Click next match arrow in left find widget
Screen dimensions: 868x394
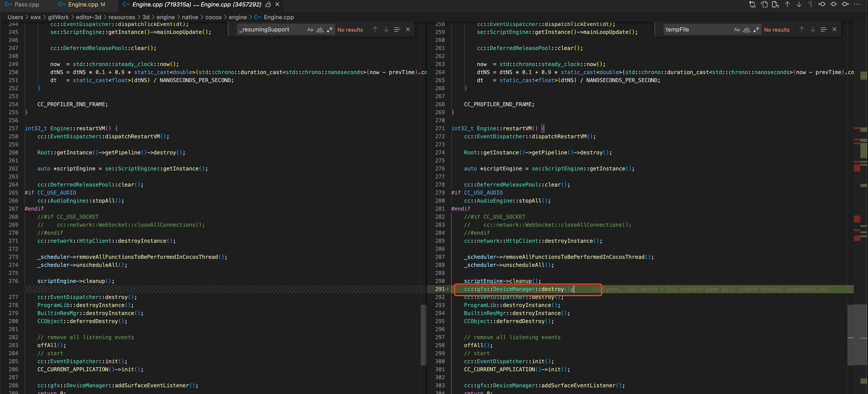[x=386, y=30]
